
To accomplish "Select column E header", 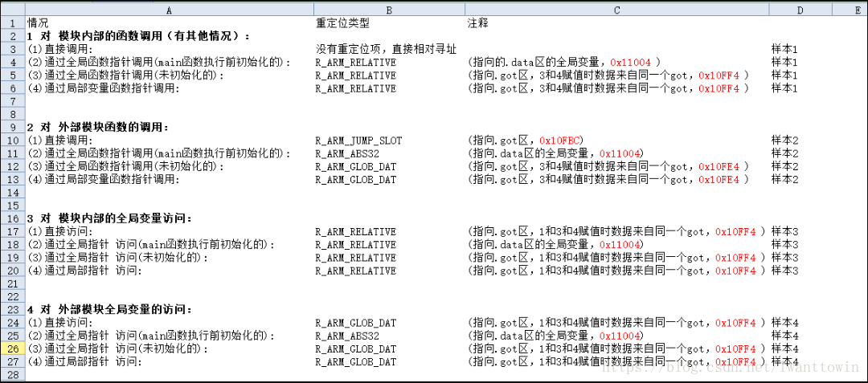I will pos(850,10).
